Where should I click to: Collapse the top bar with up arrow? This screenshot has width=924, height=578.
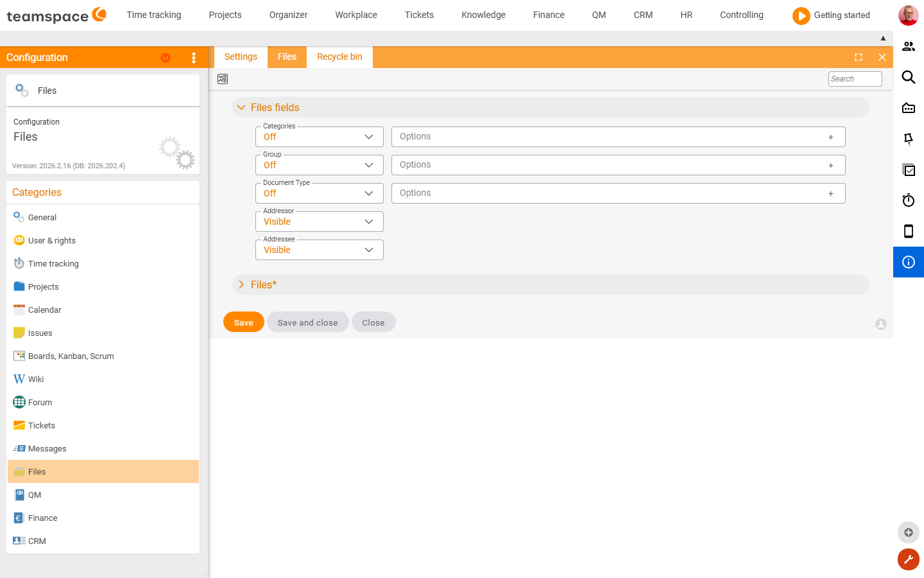click(883, 39)
